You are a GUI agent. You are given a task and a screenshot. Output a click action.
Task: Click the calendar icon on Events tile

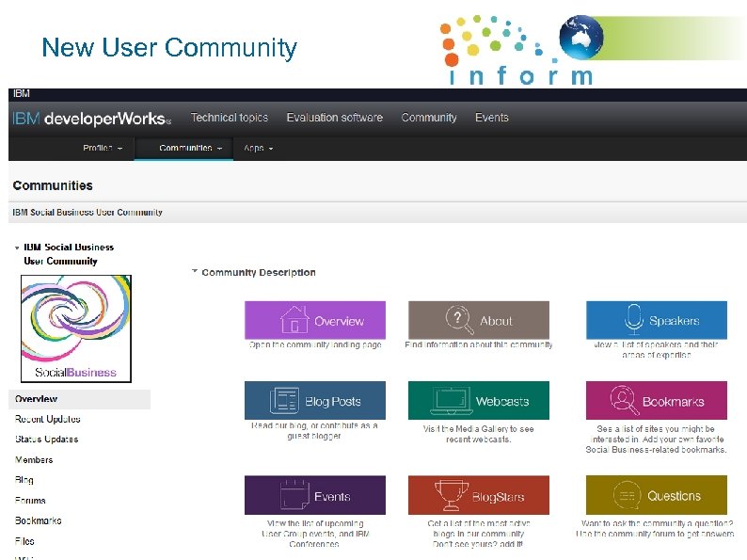click(x=294, y=495)
